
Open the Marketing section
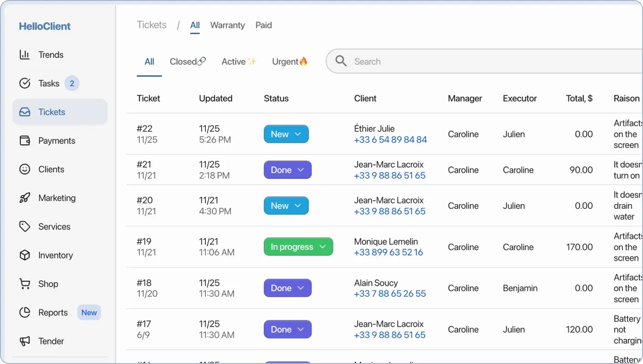(x=57, y=197)
